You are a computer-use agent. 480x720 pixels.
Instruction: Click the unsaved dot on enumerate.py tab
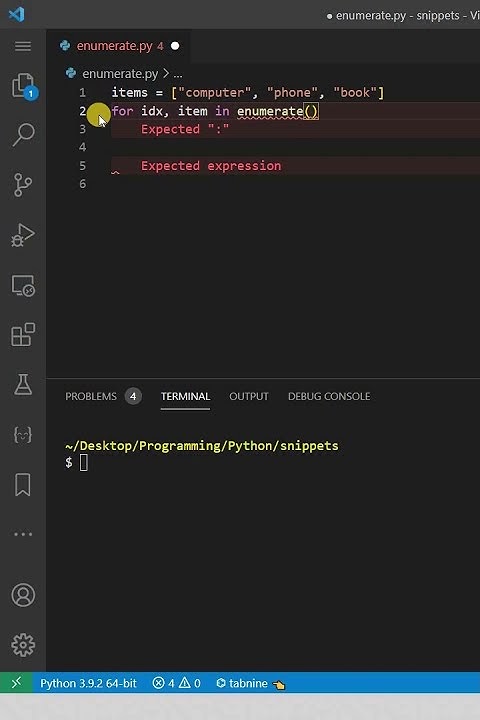[x=175, y=46]
